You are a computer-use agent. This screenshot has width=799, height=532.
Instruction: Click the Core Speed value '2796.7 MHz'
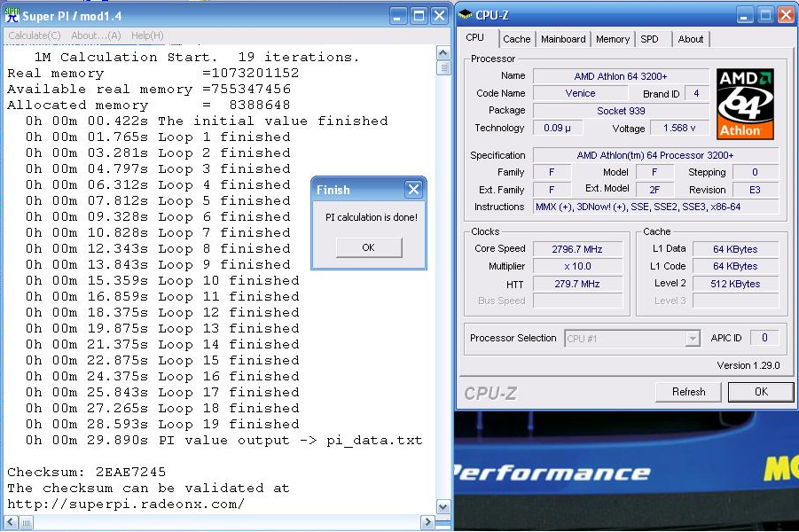pyautogui.click(x=577, y=249)
